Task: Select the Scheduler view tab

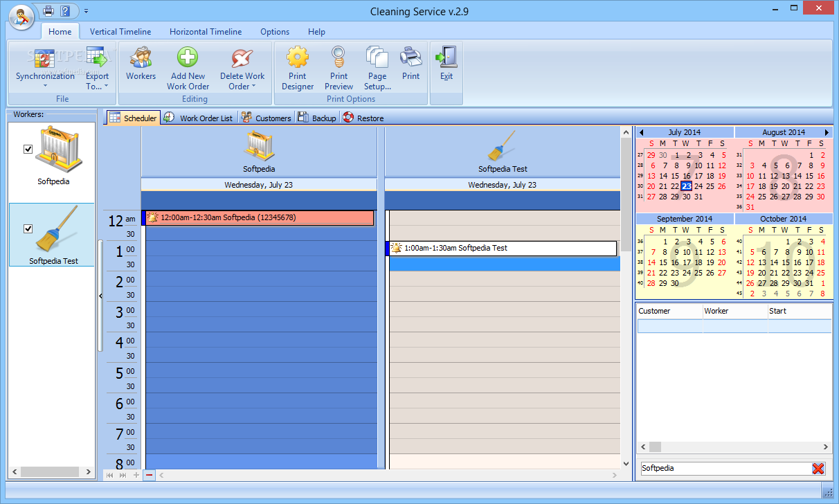Action: pyautogui.click(x=133, y=118)
